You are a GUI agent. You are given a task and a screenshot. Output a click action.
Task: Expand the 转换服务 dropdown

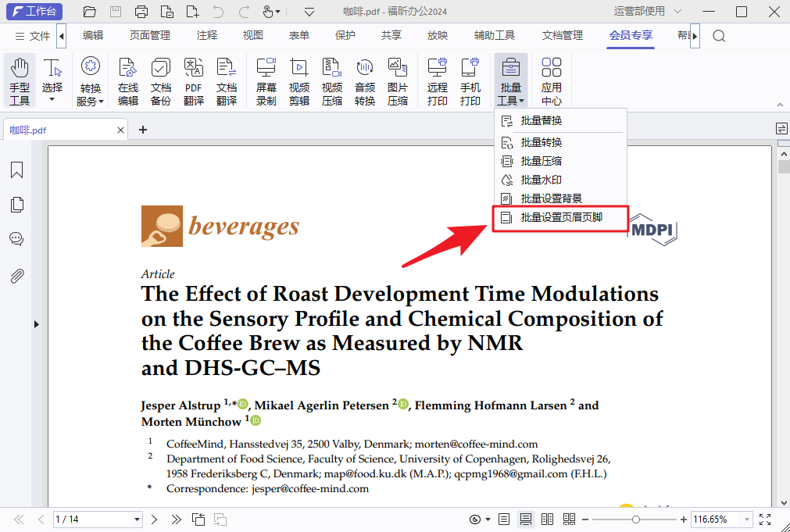(x=91, y=101)
